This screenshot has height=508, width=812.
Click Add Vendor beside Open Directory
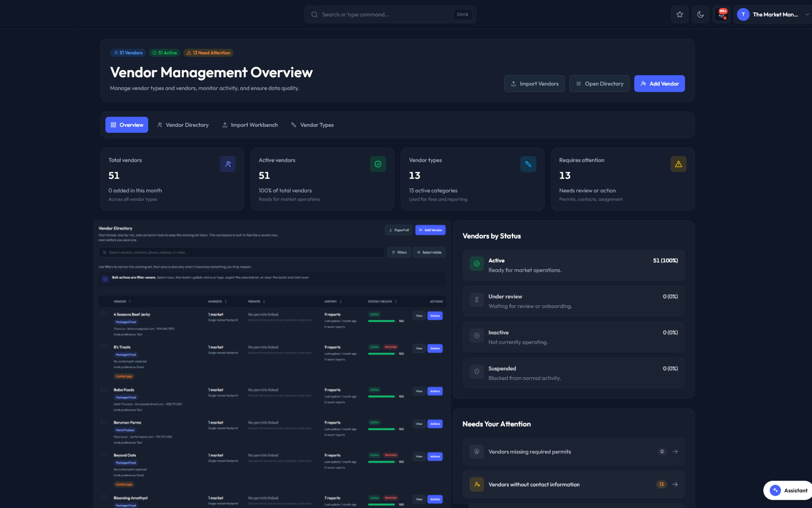click(x=659, y=84)
